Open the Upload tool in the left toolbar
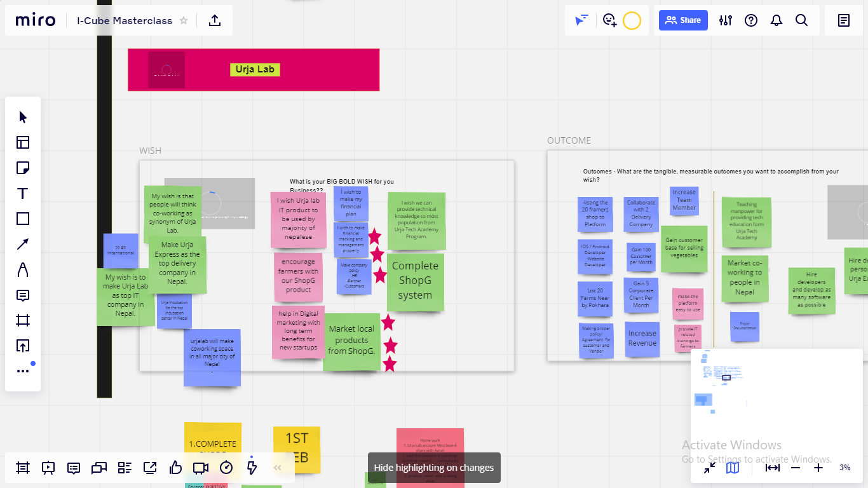 (x=23, y=346)
